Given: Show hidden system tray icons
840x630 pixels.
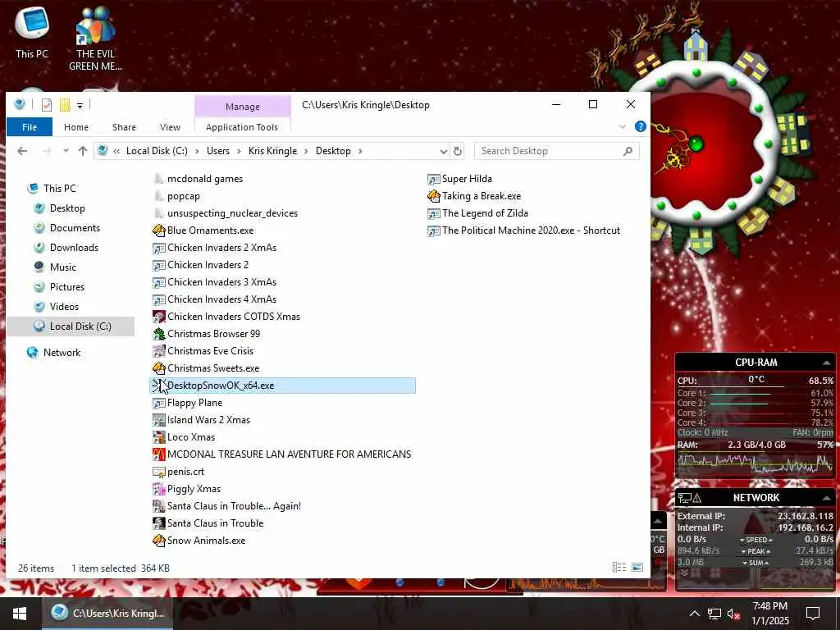Looking at the screenshot, I should [694, 614].
